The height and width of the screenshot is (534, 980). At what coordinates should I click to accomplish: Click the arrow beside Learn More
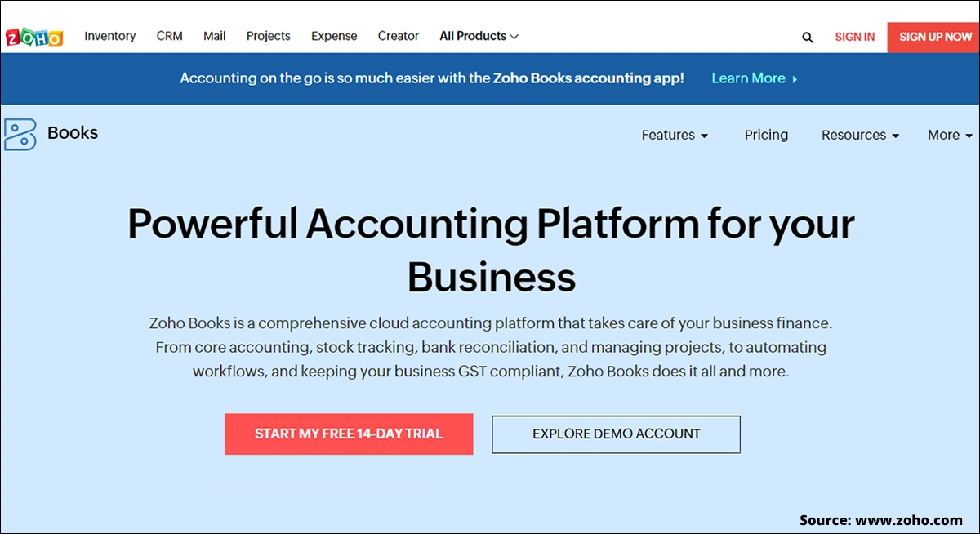795,79
